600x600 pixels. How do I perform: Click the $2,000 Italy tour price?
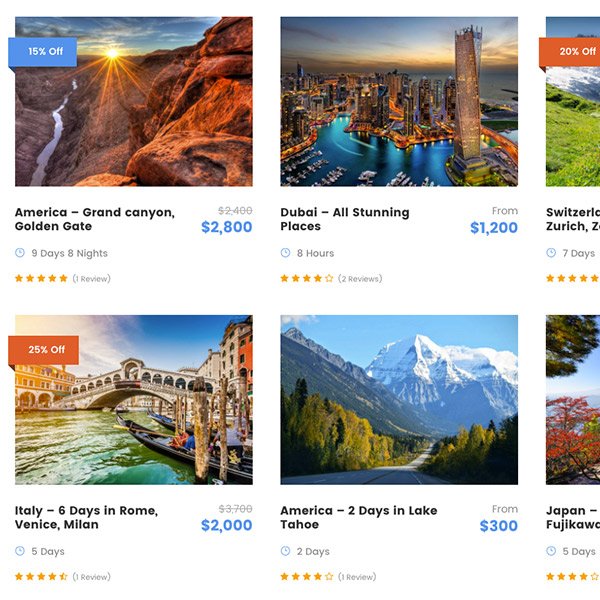pyautogui.click(x=226, y=526)
